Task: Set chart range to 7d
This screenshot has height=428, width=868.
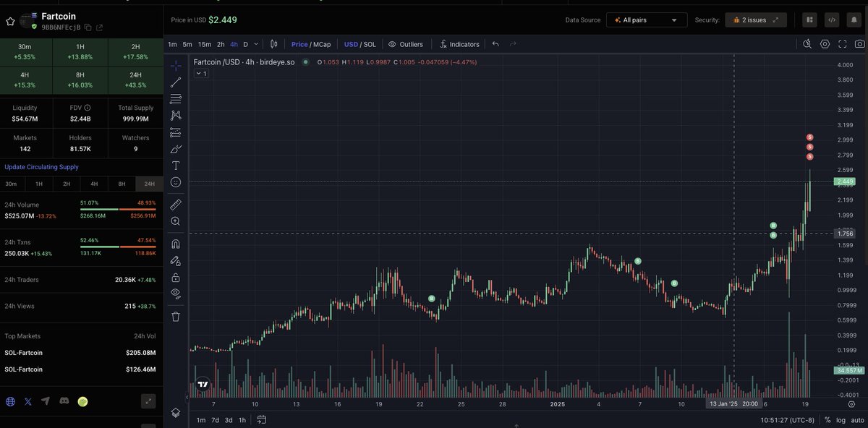Action: pos(215,419)
